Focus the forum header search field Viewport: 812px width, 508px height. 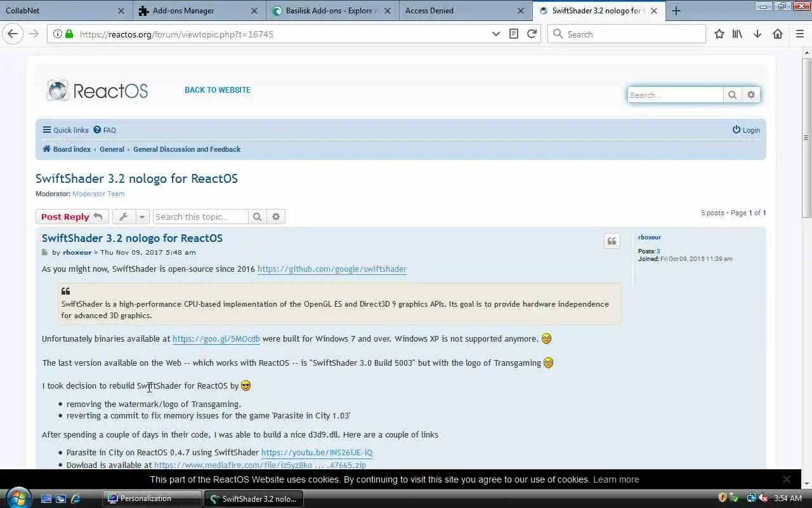pos(675,95)
